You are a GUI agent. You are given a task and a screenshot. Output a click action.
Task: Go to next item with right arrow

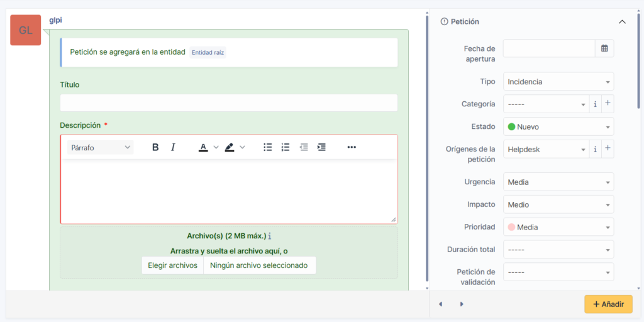(462, 304)
